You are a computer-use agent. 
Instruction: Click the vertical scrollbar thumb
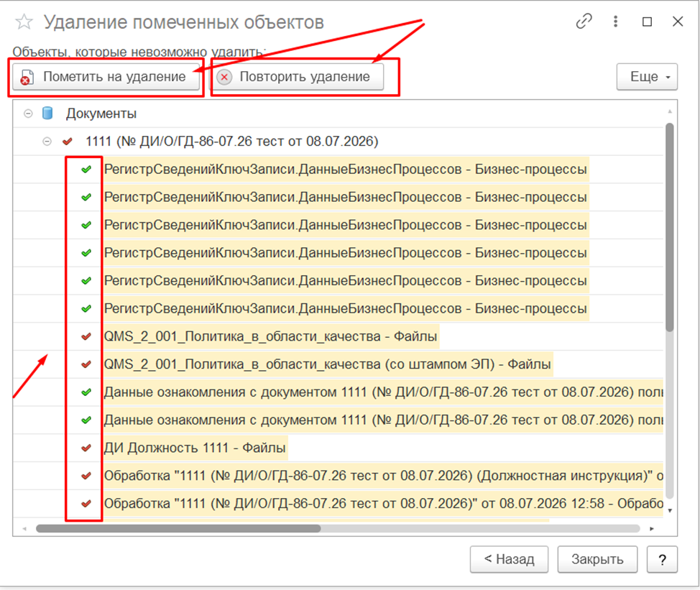(x=670, y=226)
